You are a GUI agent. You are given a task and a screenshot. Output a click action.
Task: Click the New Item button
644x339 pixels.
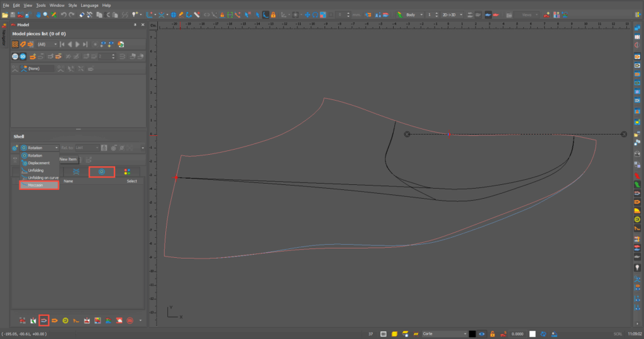tap(68, 159)
